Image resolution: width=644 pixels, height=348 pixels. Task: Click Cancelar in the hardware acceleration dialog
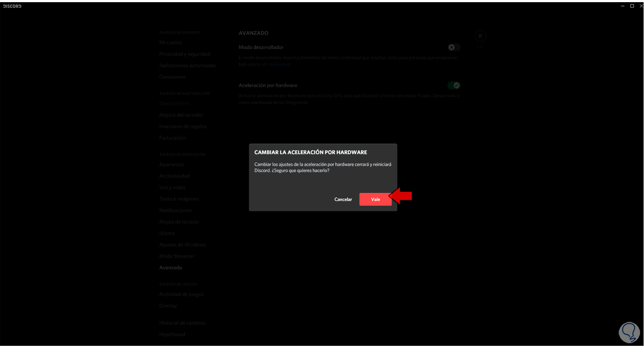tap(343, 199)
